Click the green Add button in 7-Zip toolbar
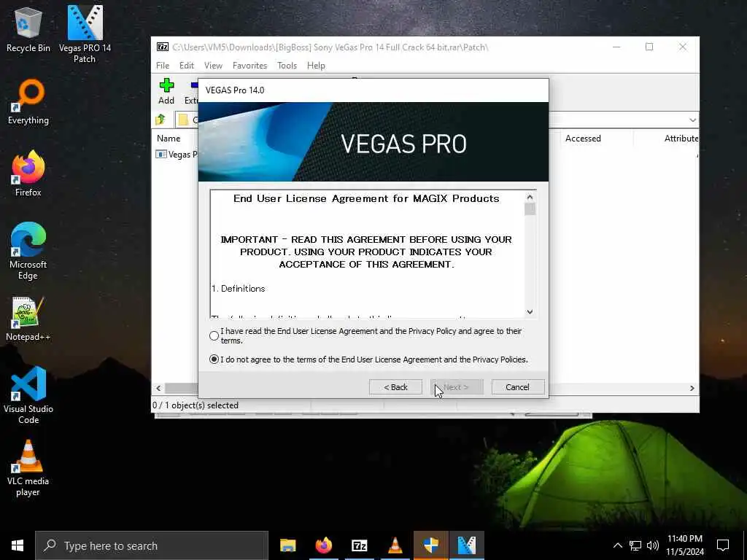 pos(166,91)
